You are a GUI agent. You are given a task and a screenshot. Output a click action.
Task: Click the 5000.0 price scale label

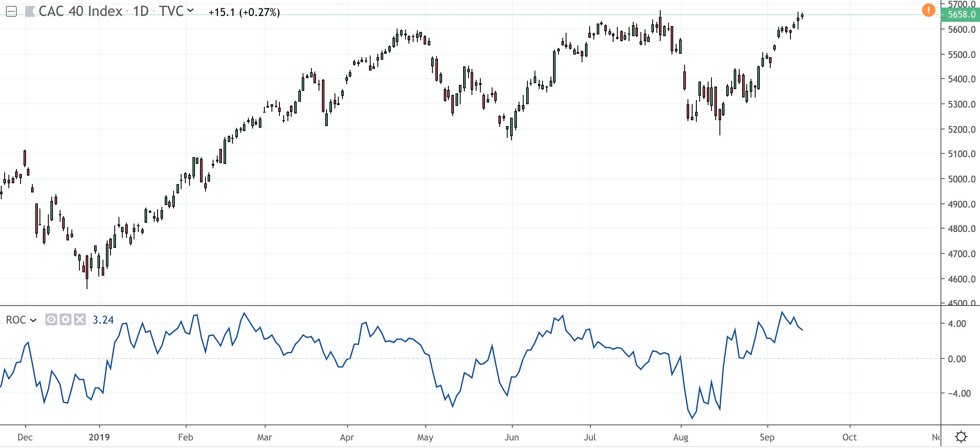pos(962,179)
